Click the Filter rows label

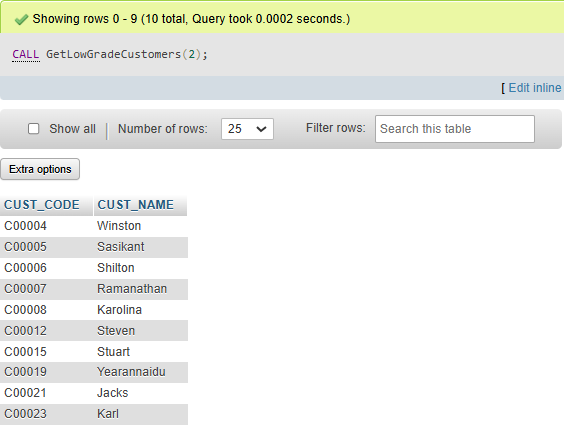click(x=336, y=128)
